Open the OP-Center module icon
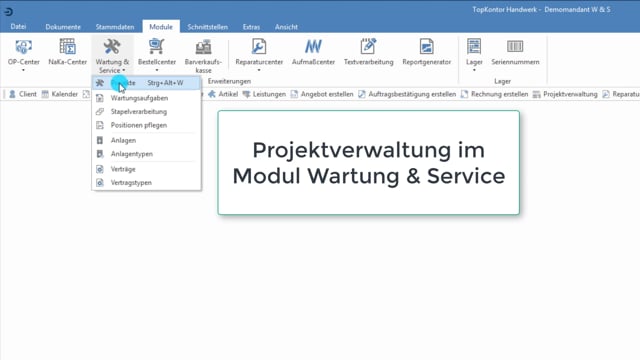 [x=24, y=47]
